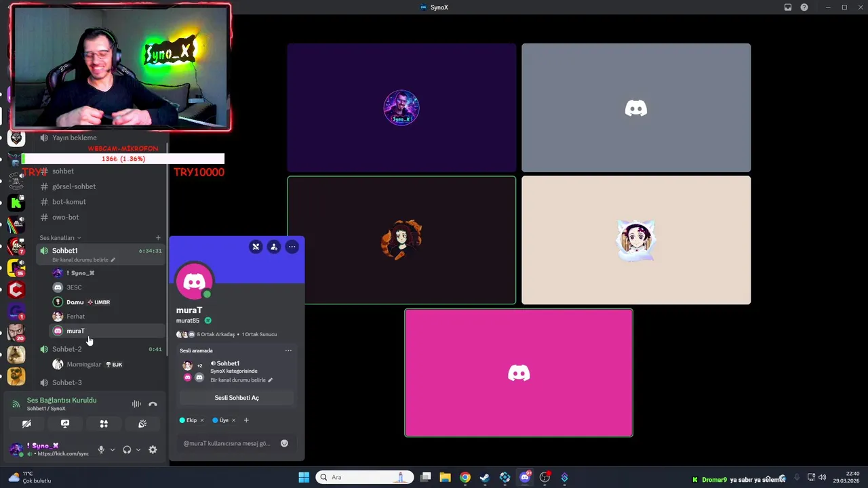
Task: Click own avatar in user panel
Action: click(x=16, y=449)
